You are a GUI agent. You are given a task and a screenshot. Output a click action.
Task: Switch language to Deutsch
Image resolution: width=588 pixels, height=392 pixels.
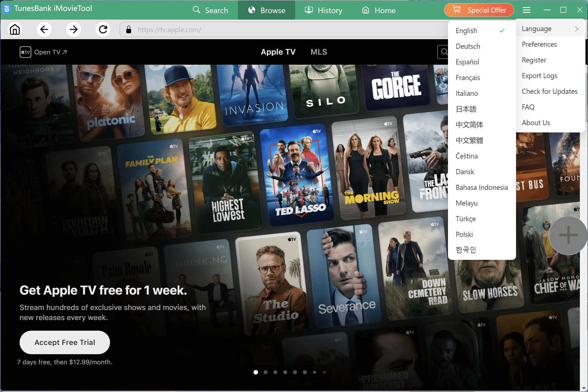(x=468, y=46)
